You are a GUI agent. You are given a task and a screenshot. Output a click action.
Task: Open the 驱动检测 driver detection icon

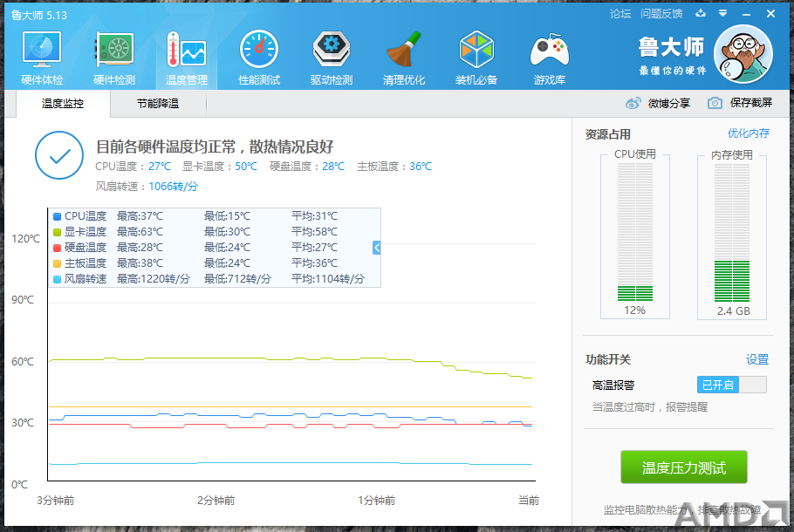[332, 58]
